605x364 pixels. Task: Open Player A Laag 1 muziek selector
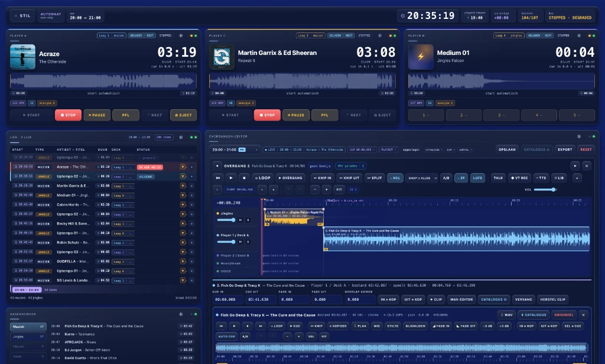click(111, 35)
